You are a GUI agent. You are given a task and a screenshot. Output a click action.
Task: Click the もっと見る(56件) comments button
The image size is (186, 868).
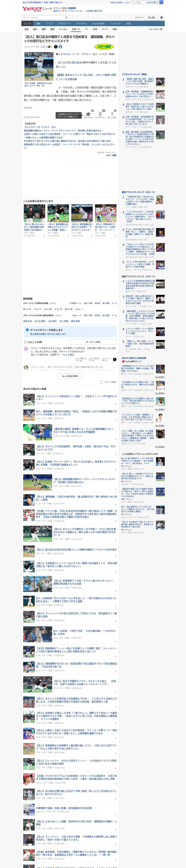pyautogui.click(x=70, y=376)
